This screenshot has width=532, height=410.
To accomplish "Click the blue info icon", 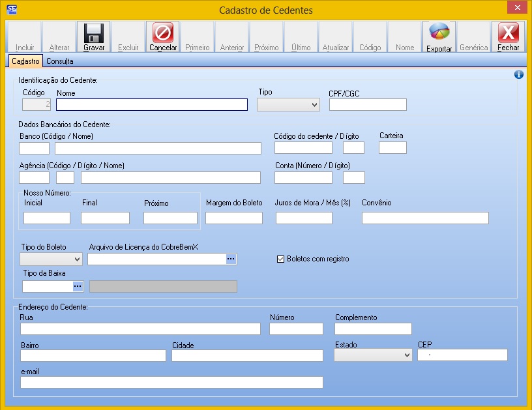I will point(519,75).
